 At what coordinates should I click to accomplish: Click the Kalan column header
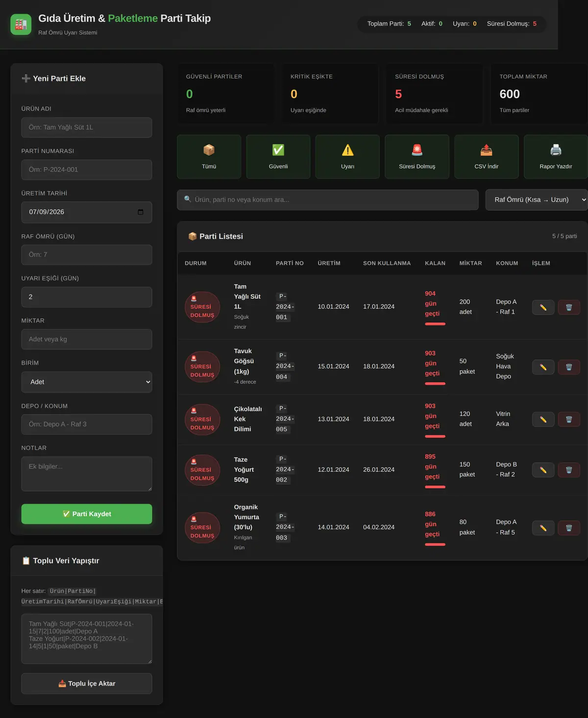click(435, 263)
